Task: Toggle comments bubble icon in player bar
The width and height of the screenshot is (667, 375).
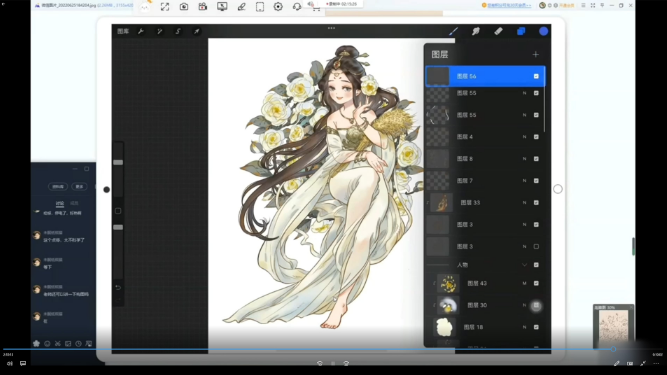Action: [x=23, y=364]
